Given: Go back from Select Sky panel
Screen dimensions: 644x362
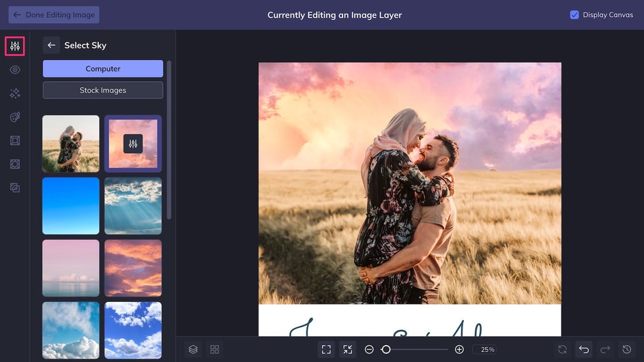Looking at the screenshot, I should (51, 45).
